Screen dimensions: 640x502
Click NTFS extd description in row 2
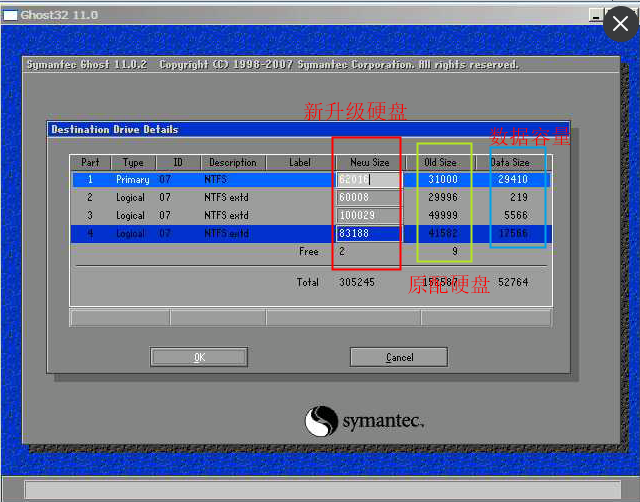click(226, 198)
